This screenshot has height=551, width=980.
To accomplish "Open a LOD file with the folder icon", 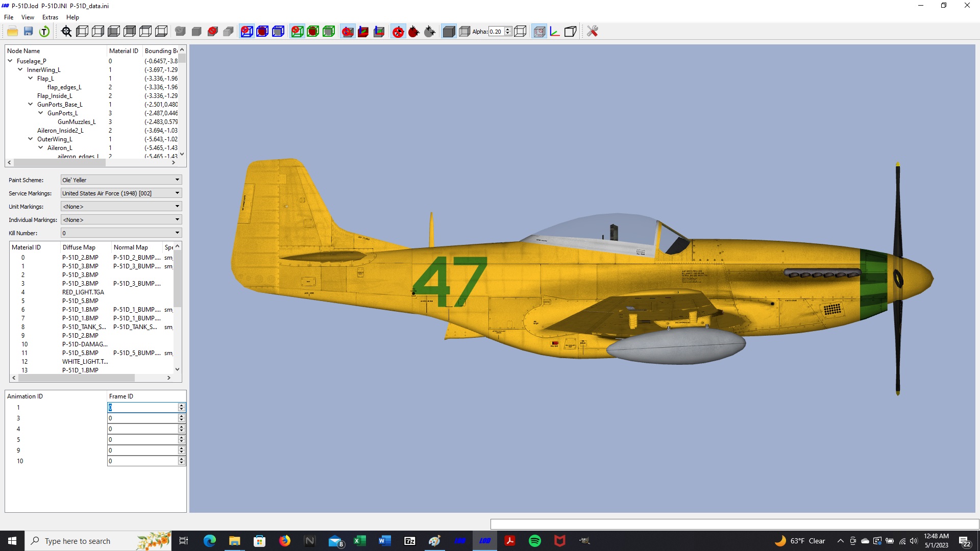I will [x=13, y=32].
